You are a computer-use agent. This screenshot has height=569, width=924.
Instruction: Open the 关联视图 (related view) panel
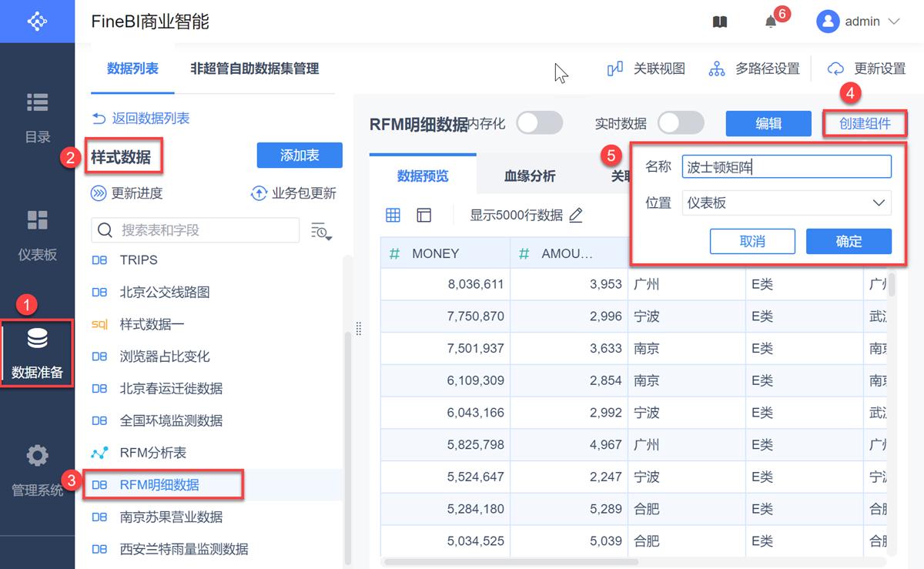coord(647,69)
